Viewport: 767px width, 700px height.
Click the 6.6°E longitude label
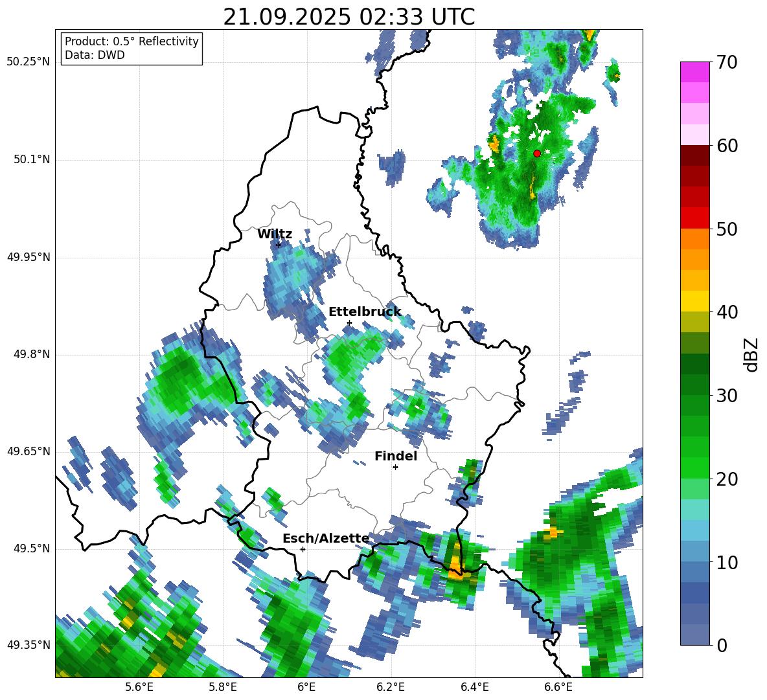558,687
